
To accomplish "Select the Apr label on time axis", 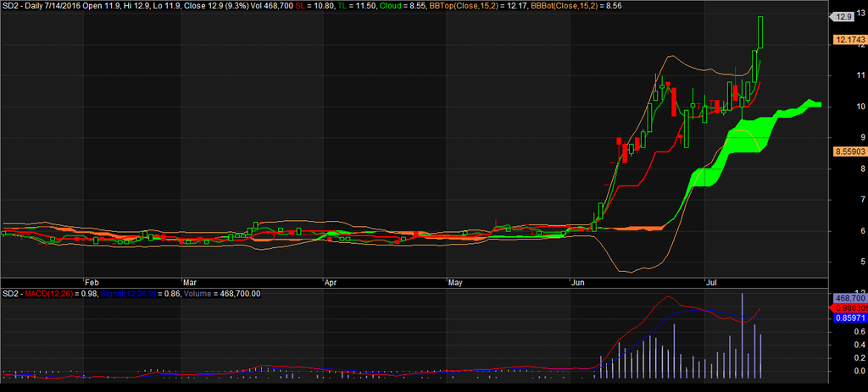I will pyautogui.click(x=331, y=282).
